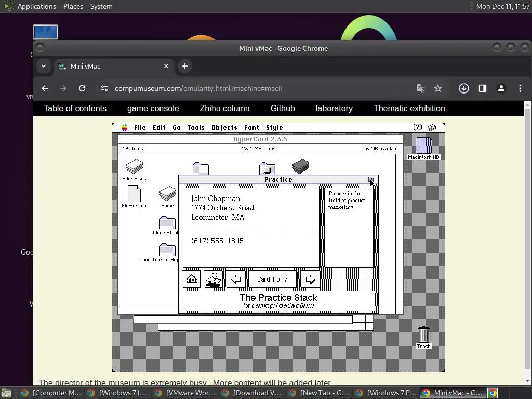The width and height of the screenshot is (532, 399).
Task: Go to previous card with left arrow
Action: (235, 279)
